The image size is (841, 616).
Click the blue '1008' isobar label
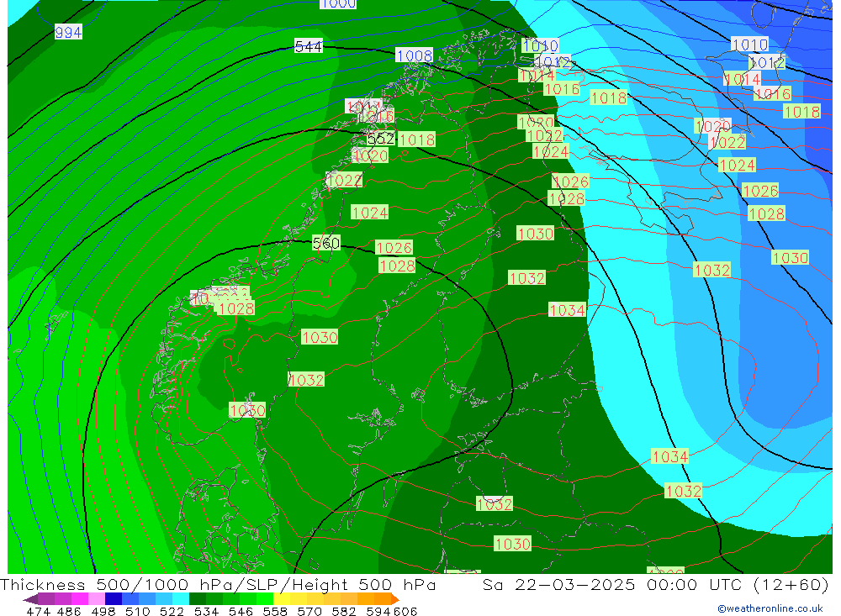click(x=414, y=55)
